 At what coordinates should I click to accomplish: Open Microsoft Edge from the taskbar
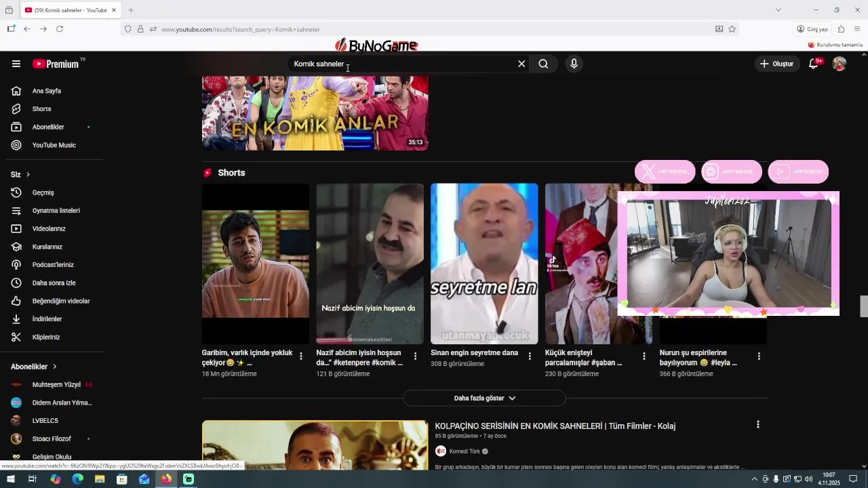point(77,479)
